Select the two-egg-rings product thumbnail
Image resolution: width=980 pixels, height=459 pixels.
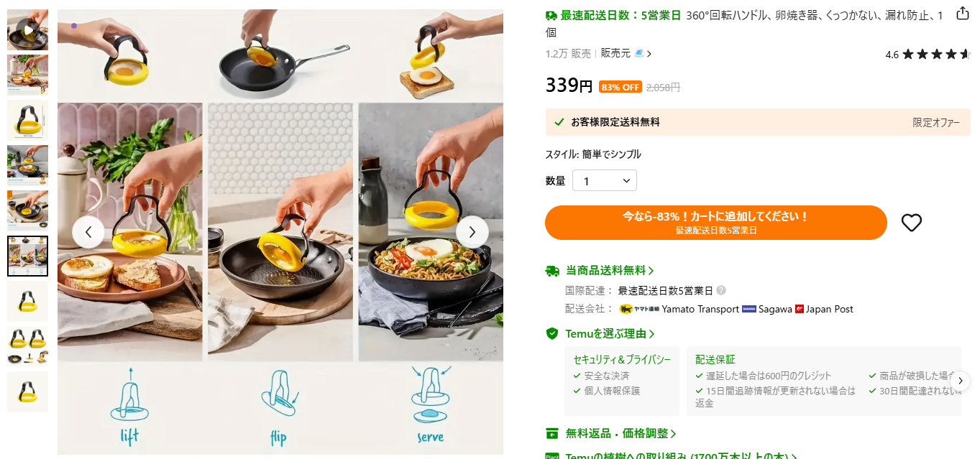coord(28,346)
